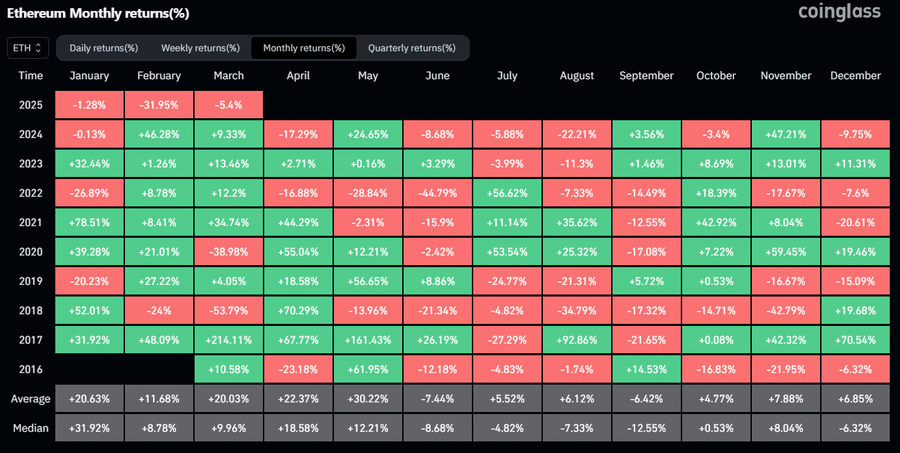This screenshot has width=900, height=453.
Task: Click the January column header
Action: (89, 76)
